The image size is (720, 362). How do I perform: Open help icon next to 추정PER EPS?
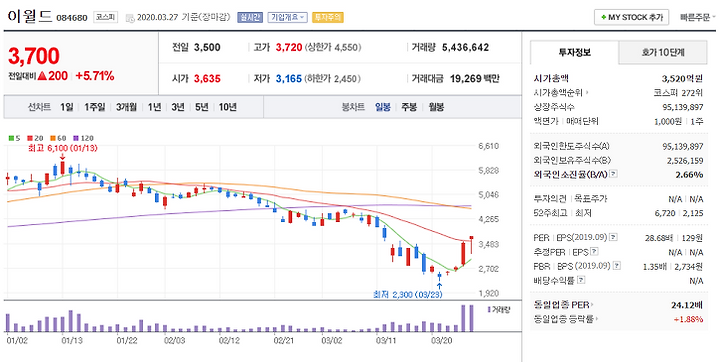point(595,252)
